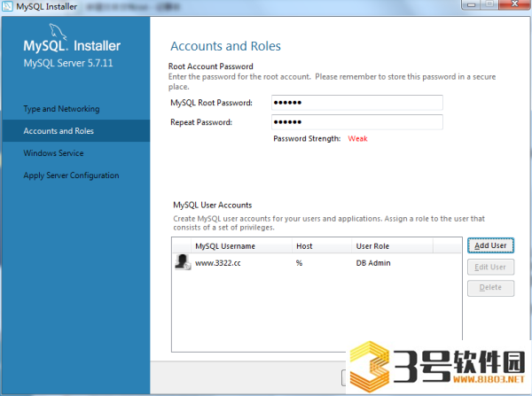
Task: Click the MySQL Username column header
Action: click(x=242, y=246)
